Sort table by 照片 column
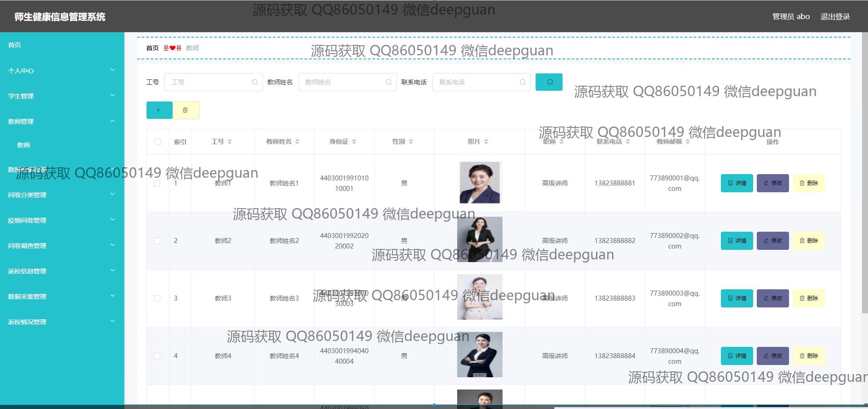Screen dimensions: 868x409 click(486, 141)
